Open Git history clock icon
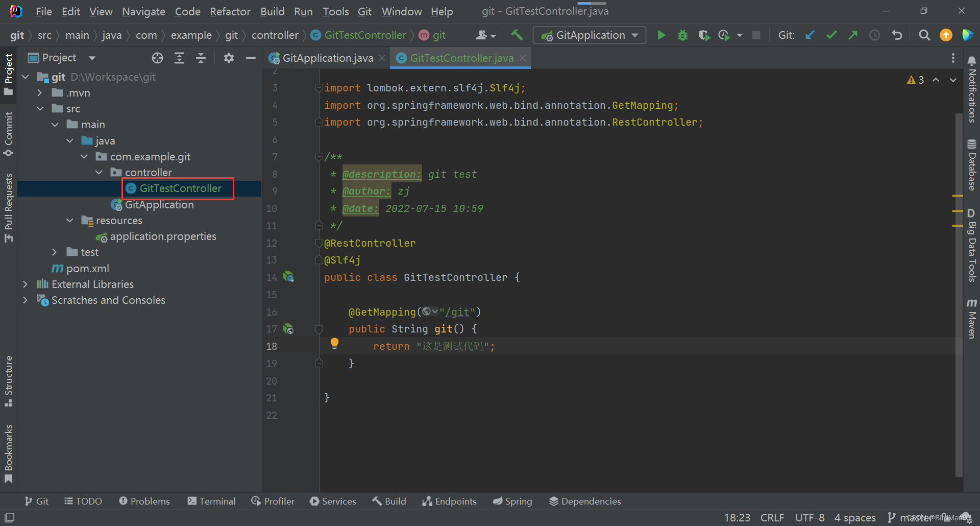Viewport: 980px width, 526px height. [x=875, y=35]
